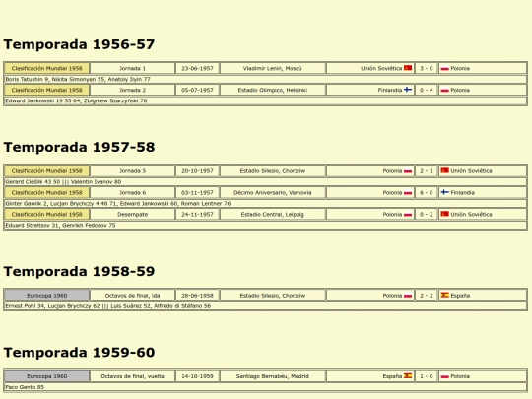The height and width of the screenshot is (399, 532).
Task: Click the Soviet flag in the 24-11-1957 match row
Action: tap(444, 214)
